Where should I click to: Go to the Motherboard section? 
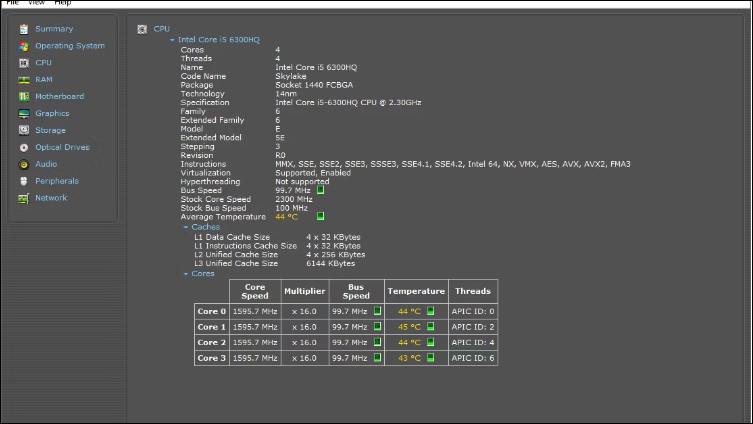(x=60, y=96)
